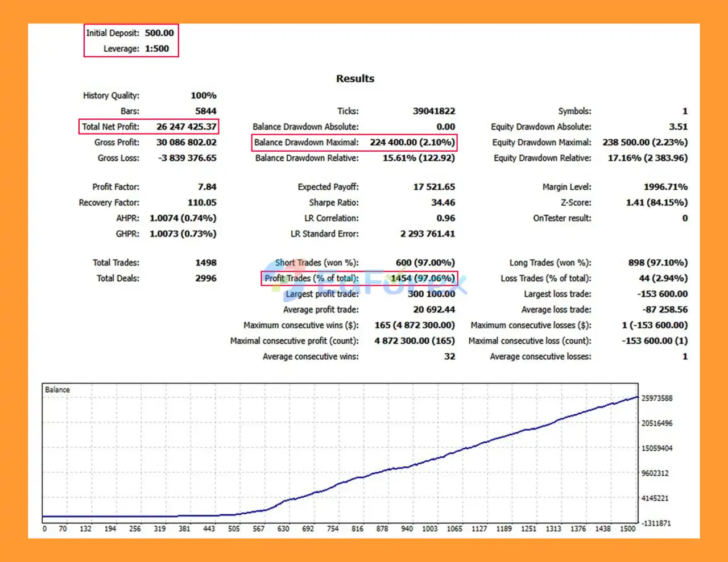This screenshot has height=562, width=728.
Task: Click the Total Trades value 1498
Action: pos(205,263)
